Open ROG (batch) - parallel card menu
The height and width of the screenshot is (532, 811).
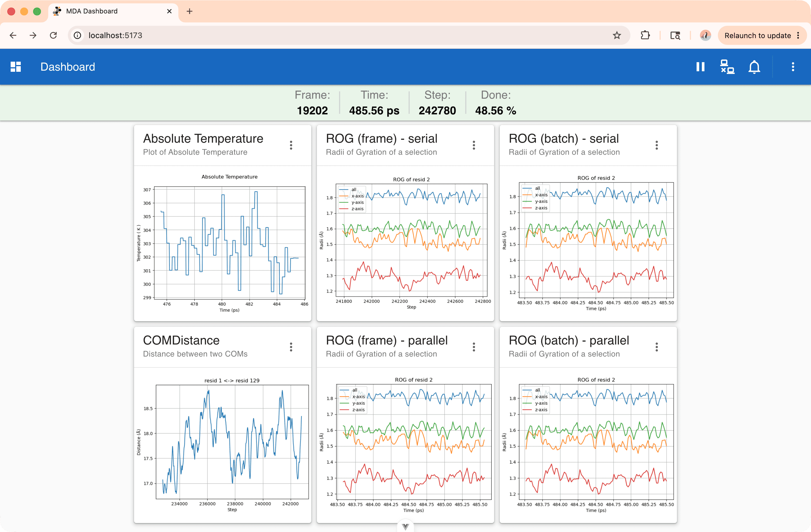[x=657, y=347]
